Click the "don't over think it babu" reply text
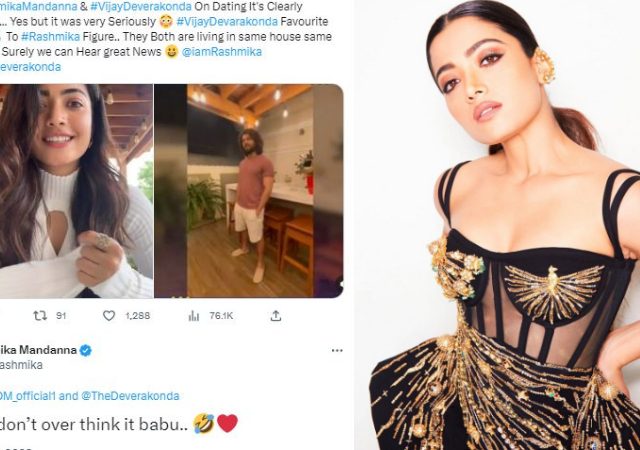The image size is (640, 450). (93, 424)
